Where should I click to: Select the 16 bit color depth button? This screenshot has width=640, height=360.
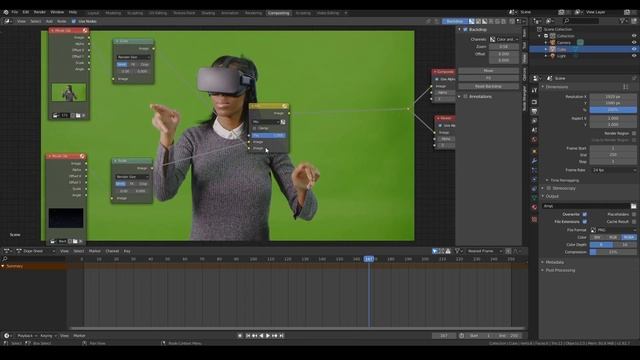tap(625, 244)
